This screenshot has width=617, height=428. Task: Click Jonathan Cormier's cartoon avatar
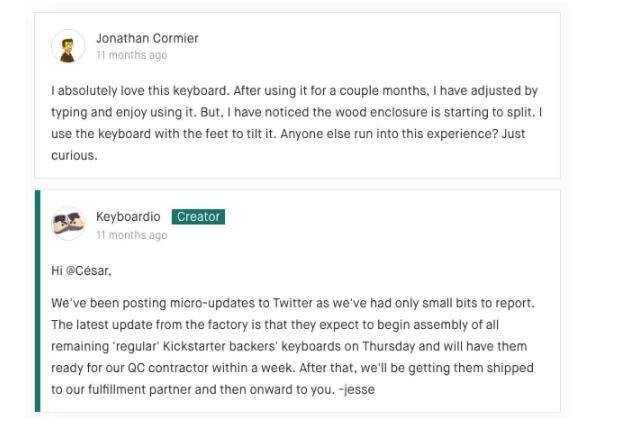(68, 46)
